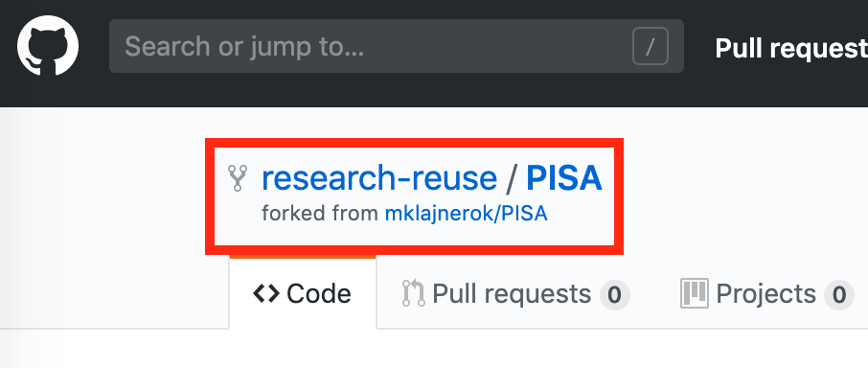Click the Projects board icon
The height and width of the screenshot is (368, 868).
tap(695, 293)
